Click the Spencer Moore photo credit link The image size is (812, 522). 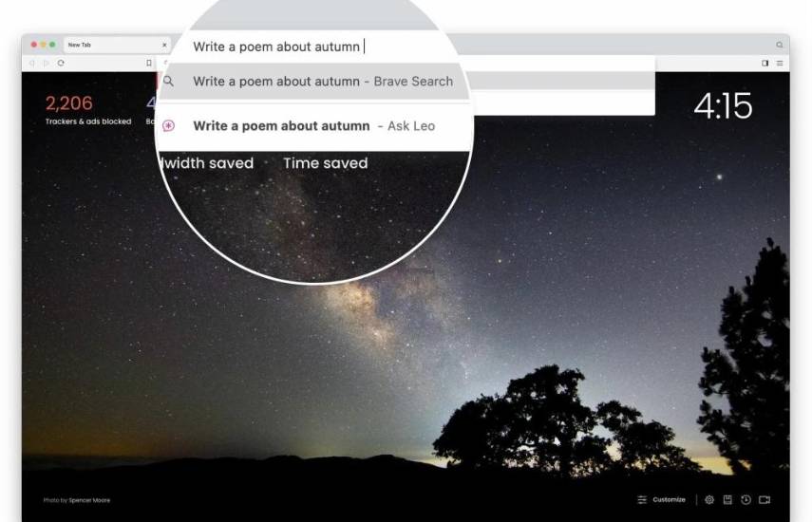89,500
